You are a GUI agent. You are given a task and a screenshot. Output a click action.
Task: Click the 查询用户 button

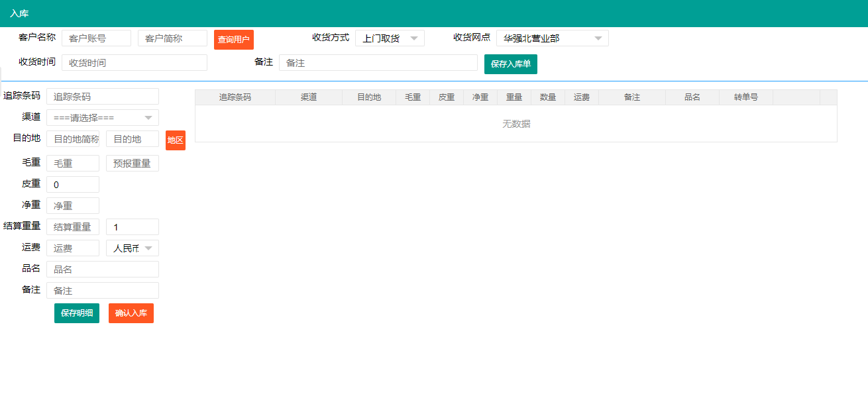click(x=233, y=40)
